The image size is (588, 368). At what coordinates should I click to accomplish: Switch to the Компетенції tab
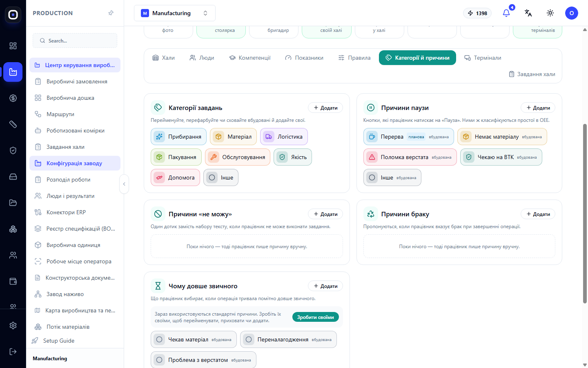tap(250, 58)
